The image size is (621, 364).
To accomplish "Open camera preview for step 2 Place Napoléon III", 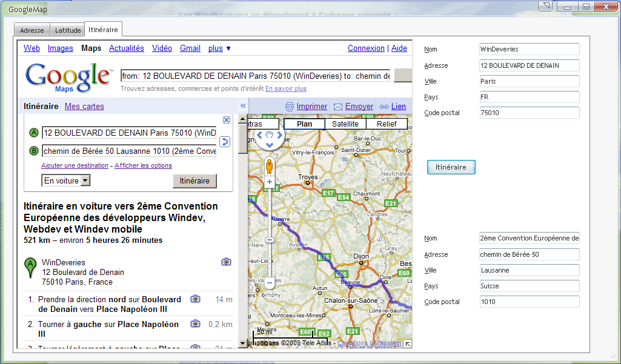I will click(x=195, y=323).
